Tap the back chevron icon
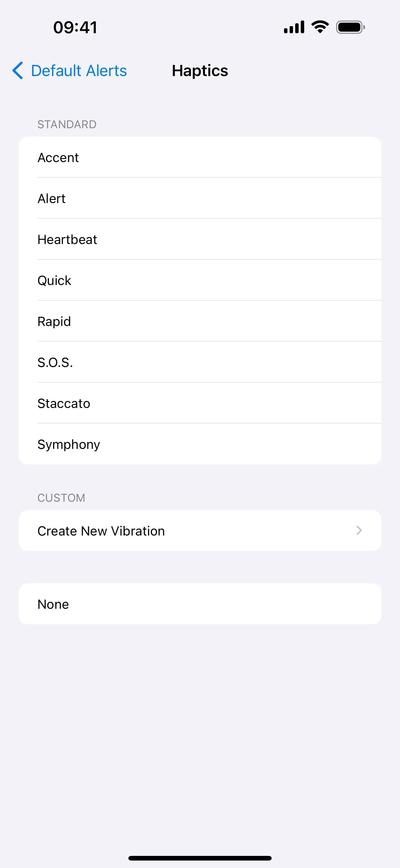This screenshot has height=868, width=400. click(18, 70)
